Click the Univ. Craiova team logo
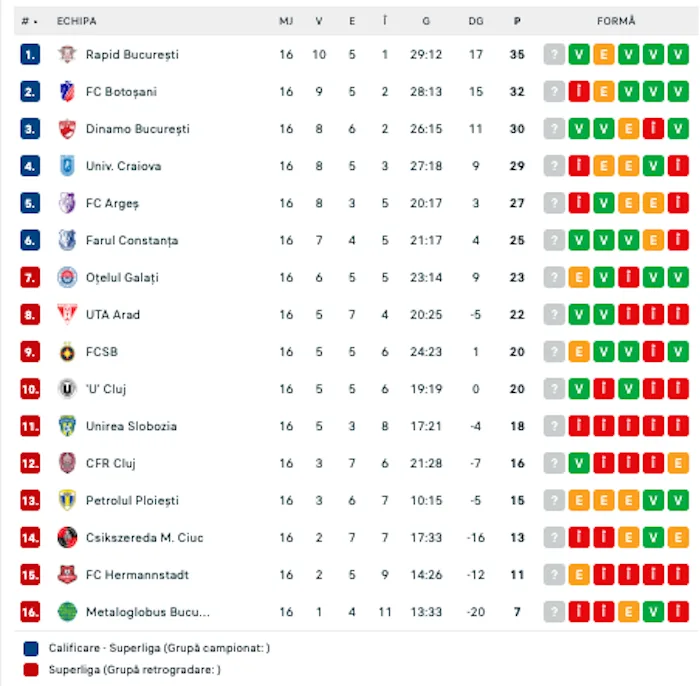 [x=67, y=166]
